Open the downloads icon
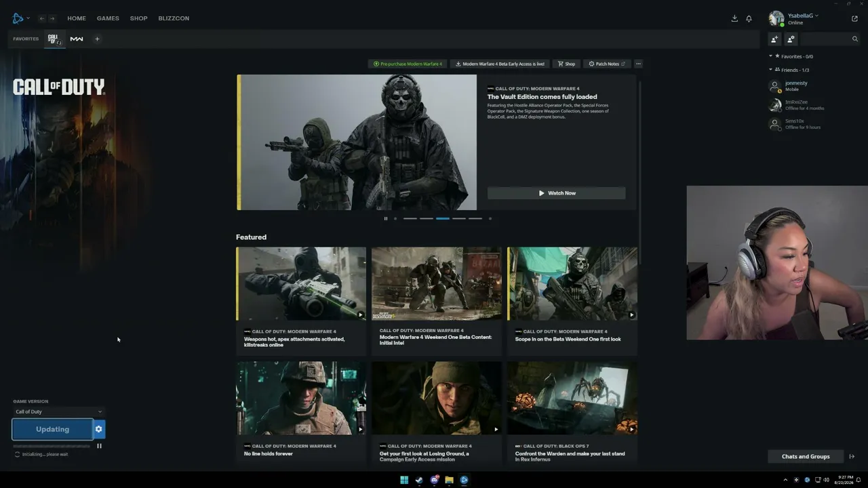This screenshot has height=488, width=868. click(734, 18)
